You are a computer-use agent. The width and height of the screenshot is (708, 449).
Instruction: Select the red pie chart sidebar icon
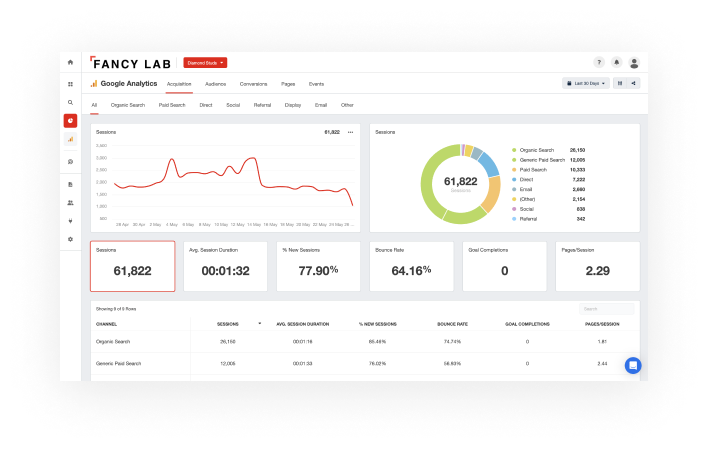[x=70, y=121]
